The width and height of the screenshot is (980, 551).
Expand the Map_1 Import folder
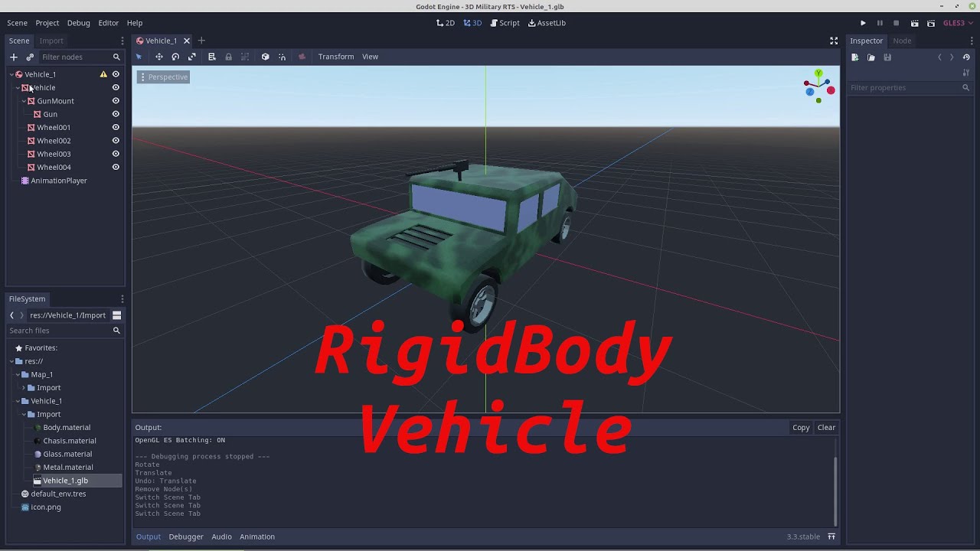24,388
